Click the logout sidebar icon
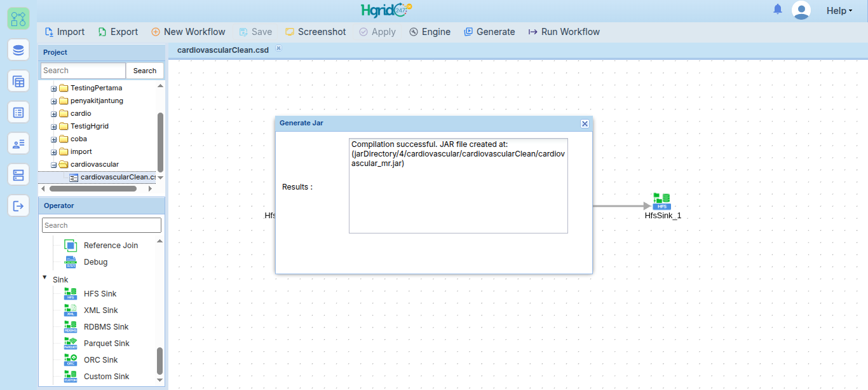868x390 pixels. (18, 205)
